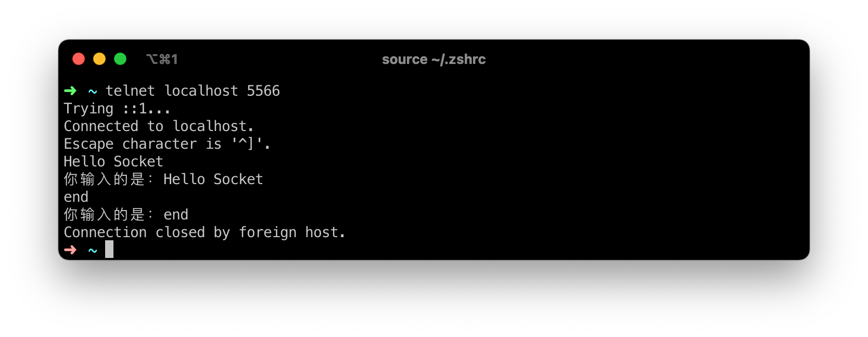The width and height of the screenshot is (868, 337).
Task: Click the green prompt arrow icon
Action: click(70, 90)
